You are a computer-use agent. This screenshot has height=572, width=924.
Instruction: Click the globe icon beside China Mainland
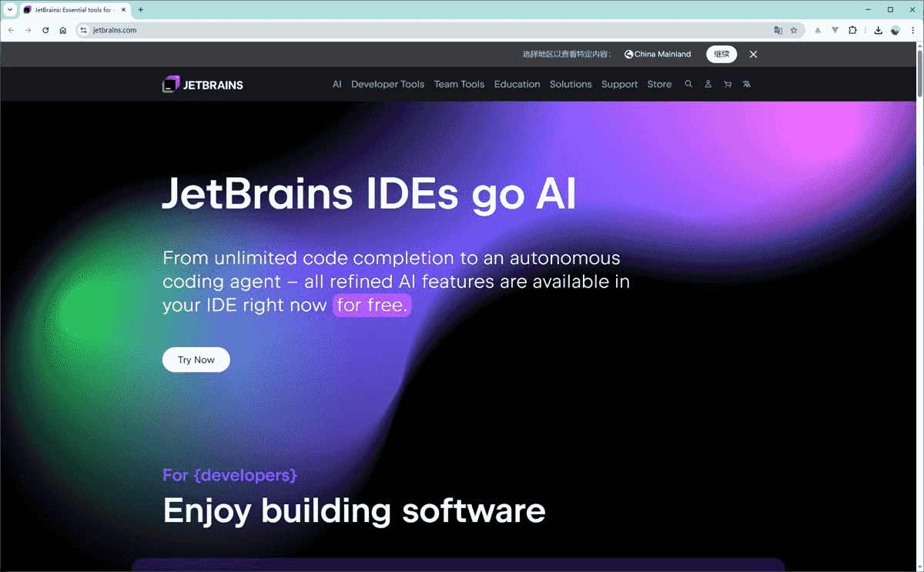628,55
